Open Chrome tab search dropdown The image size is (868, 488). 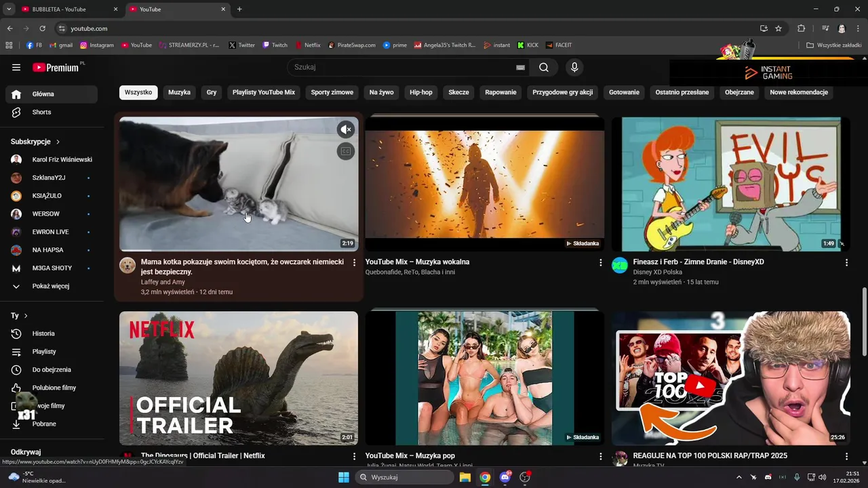(x=9, y=9)
